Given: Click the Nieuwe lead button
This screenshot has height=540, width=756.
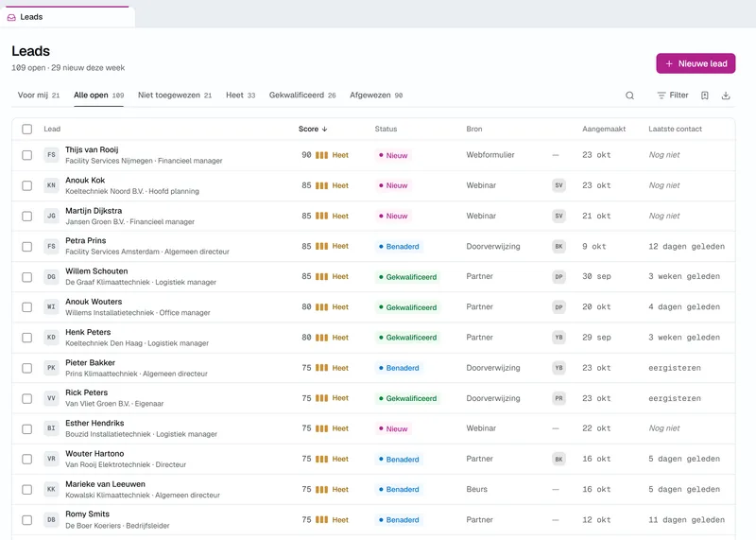Looking at the screenshot, I should click(x=696, y=63).
